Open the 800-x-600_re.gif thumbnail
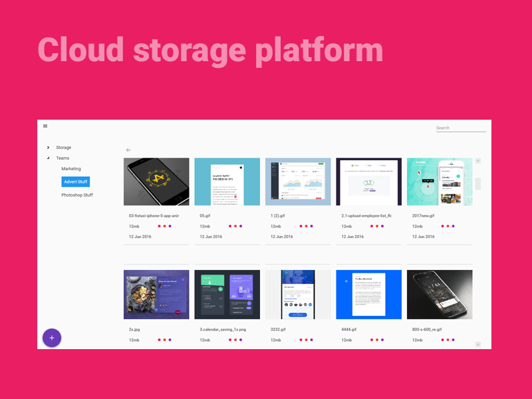This screenshot has height=399, width=532. 439,294
